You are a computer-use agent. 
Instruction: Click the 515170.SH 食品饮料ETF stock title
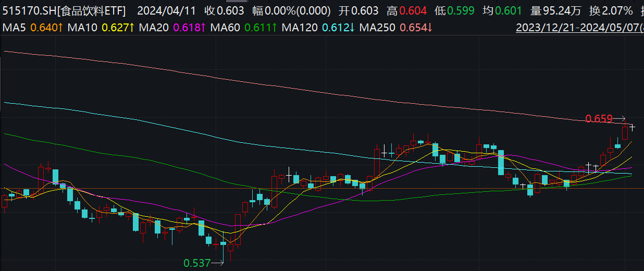64,11
